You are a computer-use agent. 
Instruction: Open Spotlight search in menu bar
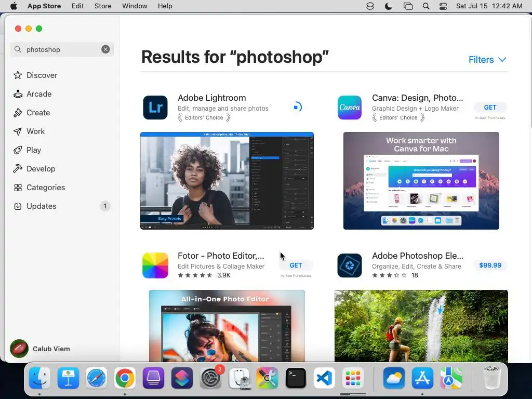(x=426, y=6)
